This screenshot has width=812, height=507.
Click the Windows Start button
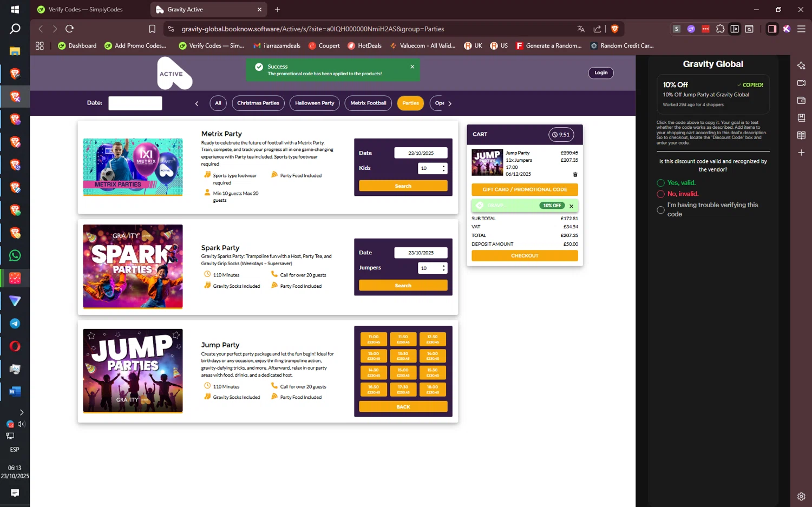click(x=15, y=9)
